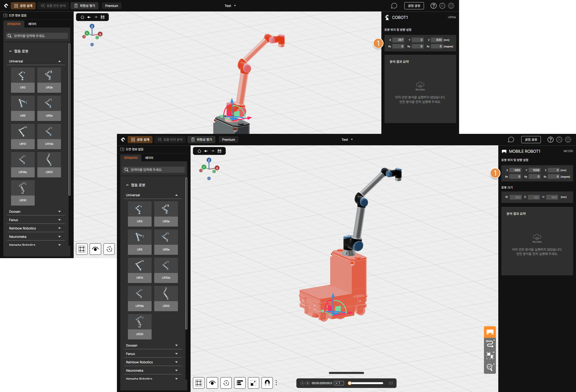Image resolution: width=576 pixels, height=392 pixels.
Task: Switch to 위험성 평가 tab in the COBOT1 window
Action: pos(84,6)
